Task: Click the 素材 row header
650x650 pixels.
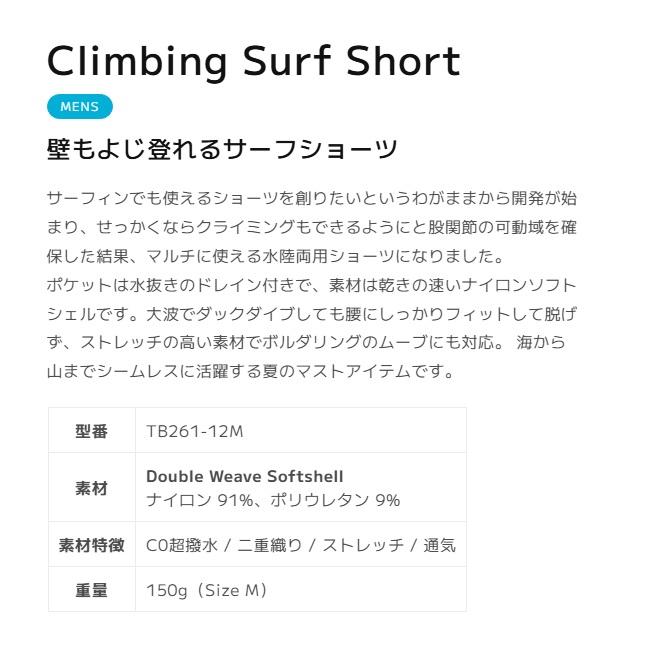Action: click(91, 489)
